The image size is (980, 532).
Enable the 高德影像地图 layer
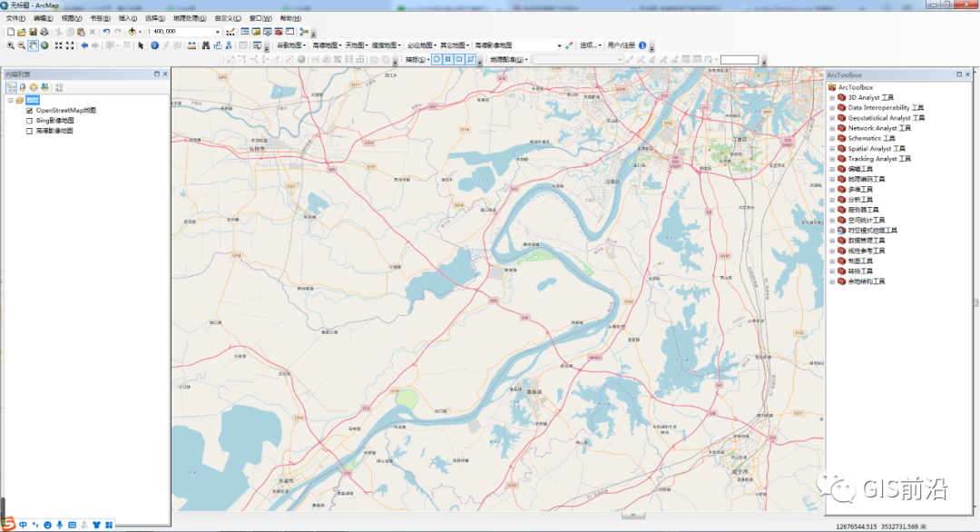point(29,131)
